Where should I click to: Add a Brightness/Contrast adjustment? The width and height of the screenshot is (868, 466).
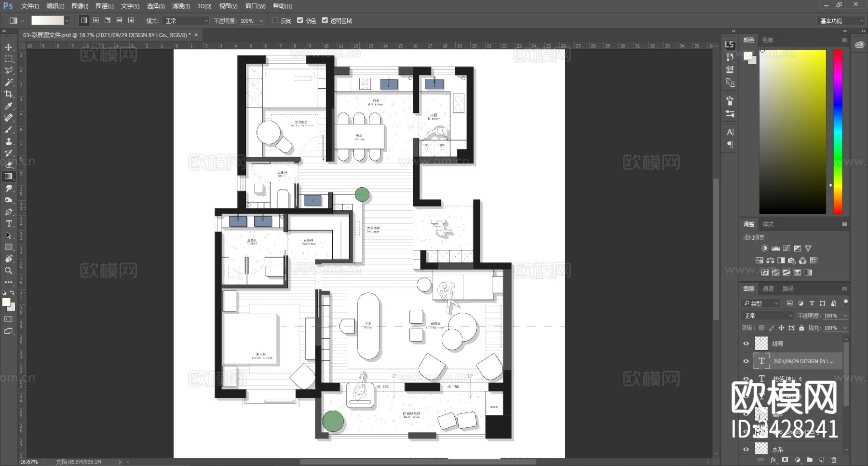(764, 248)
